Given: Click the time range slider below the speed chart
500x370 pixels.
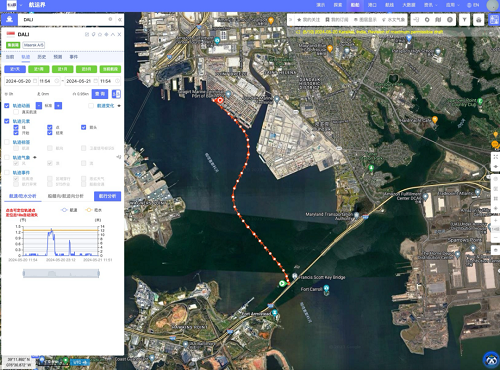Looking at the screenshot, I should (x=61, y=274).
